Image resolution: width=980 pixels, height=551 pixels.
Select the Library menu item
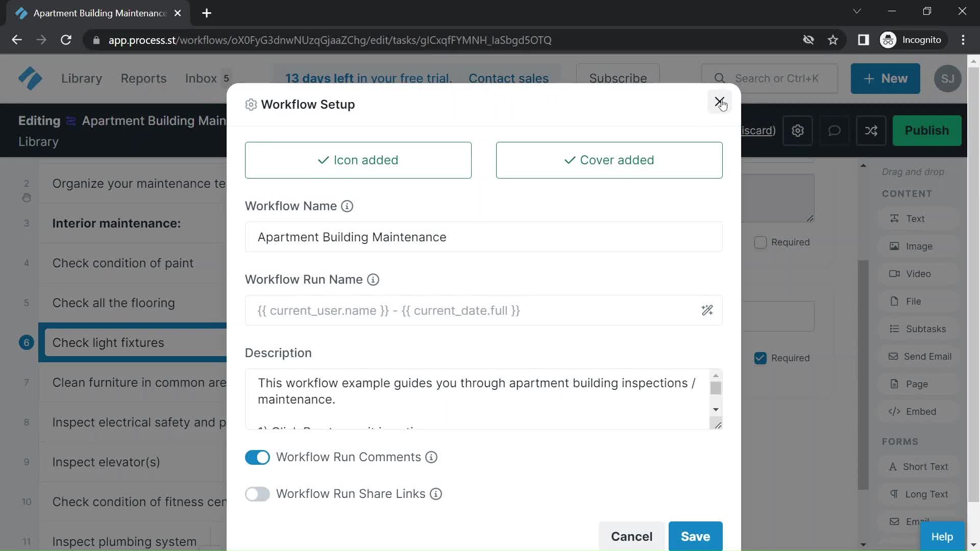[82, 79]
